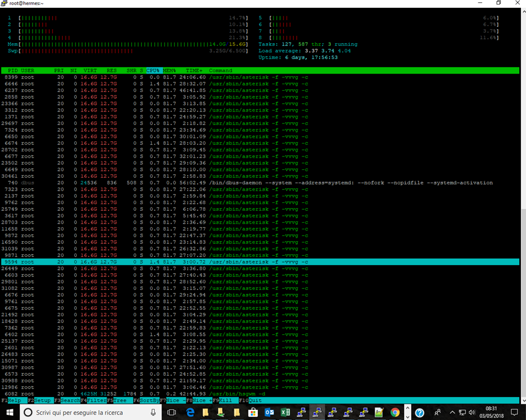This screenshot has width=526, height=420.
Task: Click the volume speaker icon
Action: point(472,412)
